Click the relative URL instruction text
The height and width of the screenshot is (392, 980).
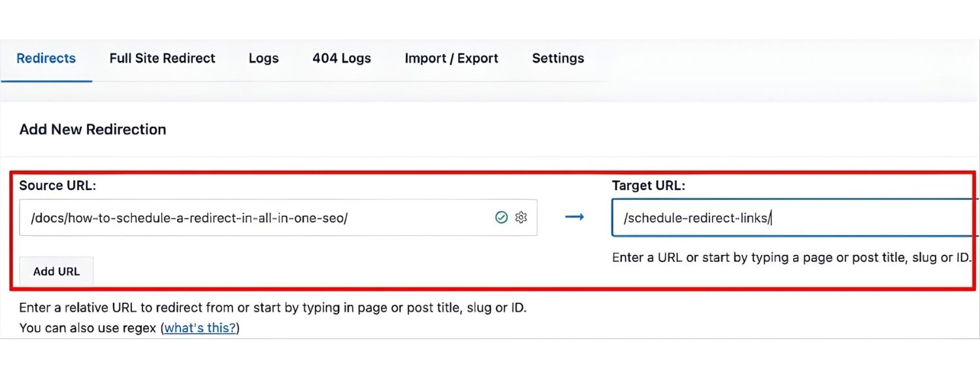coord(272,307)
